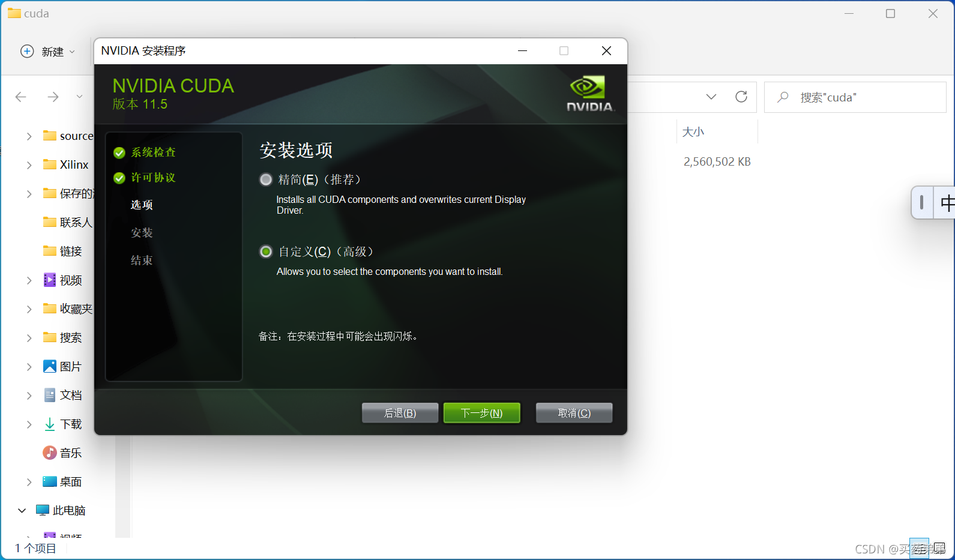Click the 收藏夹 folder icon
The image size is (955, 560).
coord(50,309)
